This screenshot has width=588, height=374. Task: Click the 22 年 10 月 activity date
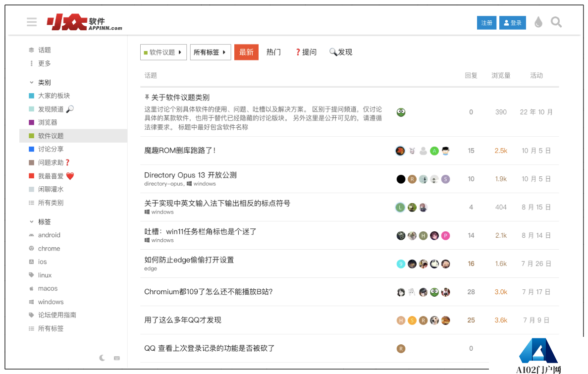(536, 112)
